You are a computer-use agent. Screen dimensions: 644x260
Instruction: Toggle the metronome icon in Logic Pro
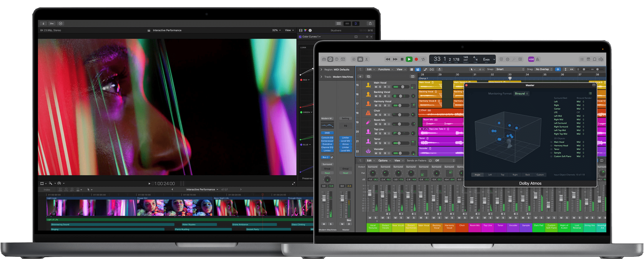tap(538, 59)
